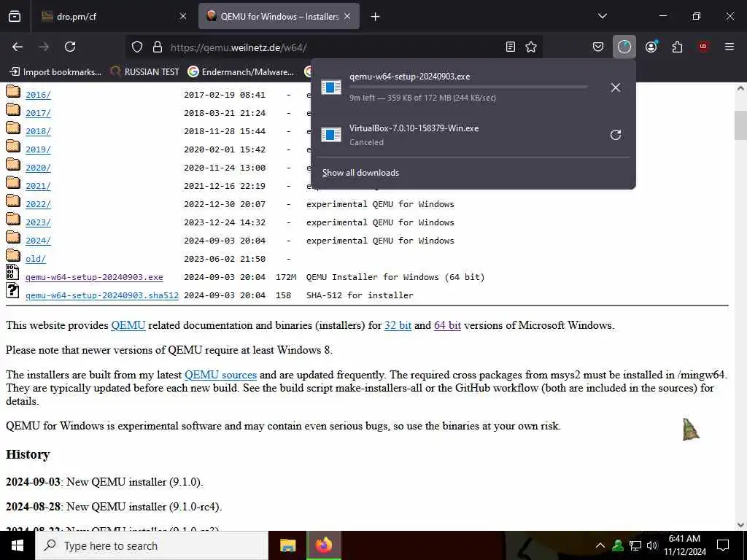The height and width of the screenshot is (560, 747).
Task: Toggle the downloads panel button
Action: [x=624, y=47]
